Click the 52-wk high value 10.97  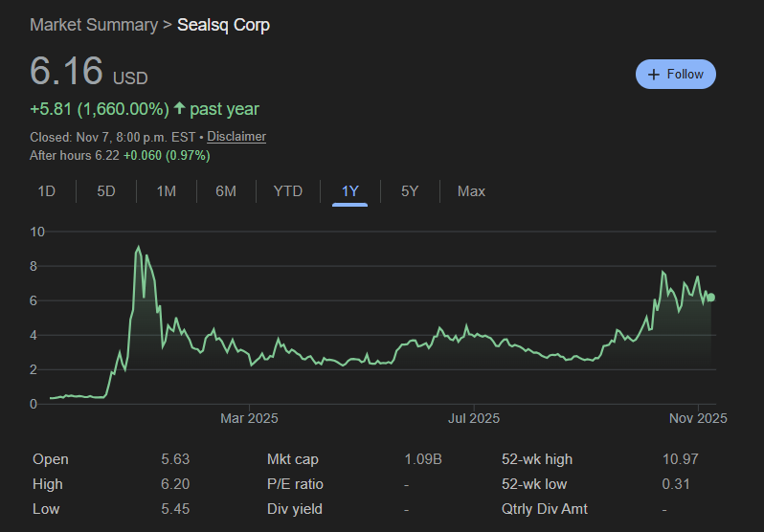point(680,459)
